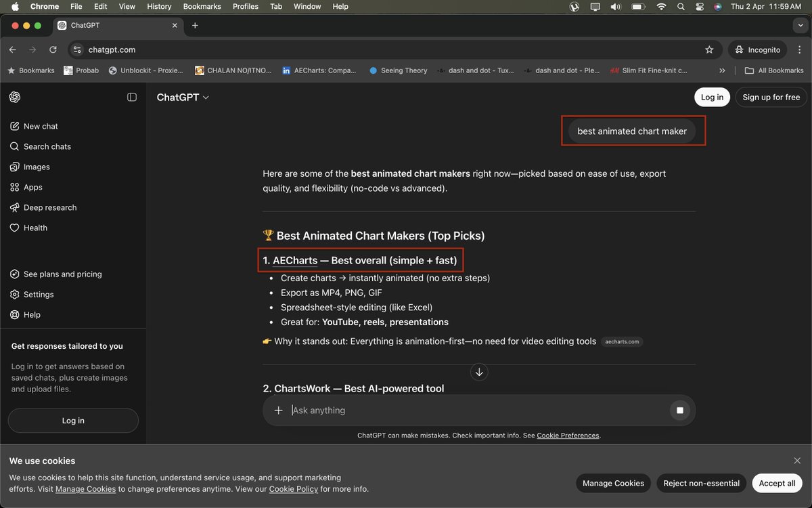Bookmark this page with the star icon
Screen dimensions: 812x508
(709, 49)
